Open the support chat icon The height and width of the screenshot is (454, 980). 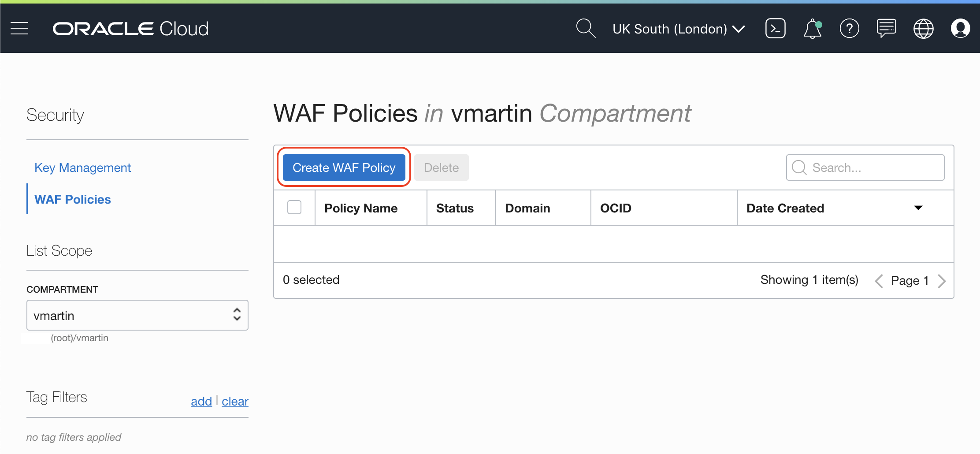point(886,29)
